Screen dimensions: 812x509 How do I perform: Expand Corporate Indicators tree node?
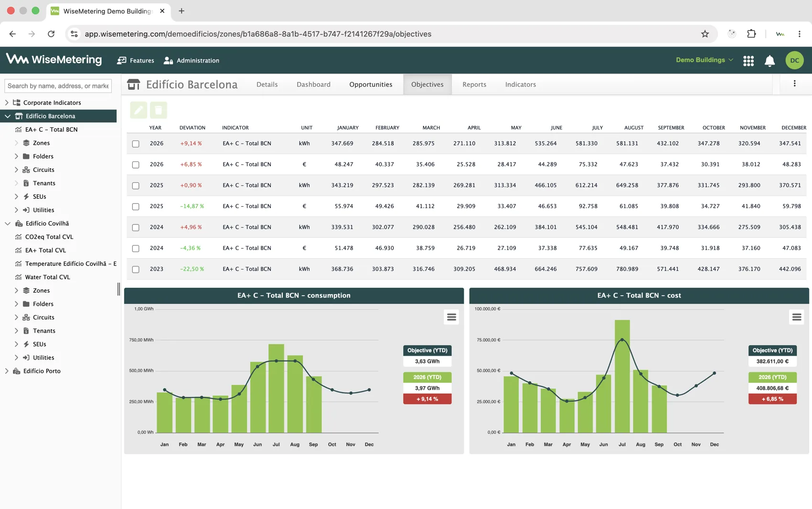click(x=7, y=103)
